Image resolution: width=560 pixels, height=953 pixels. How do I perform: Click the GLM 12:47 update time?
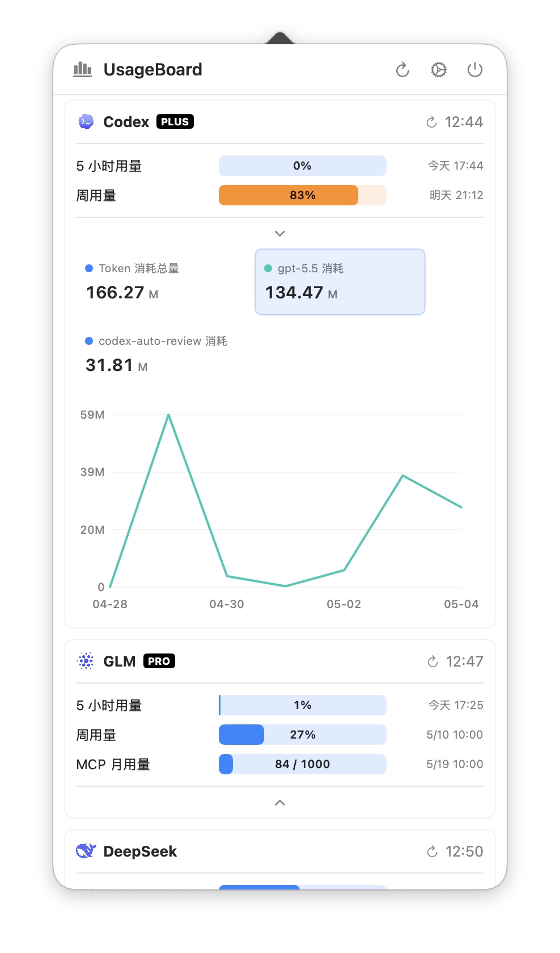tap(464, 661)
